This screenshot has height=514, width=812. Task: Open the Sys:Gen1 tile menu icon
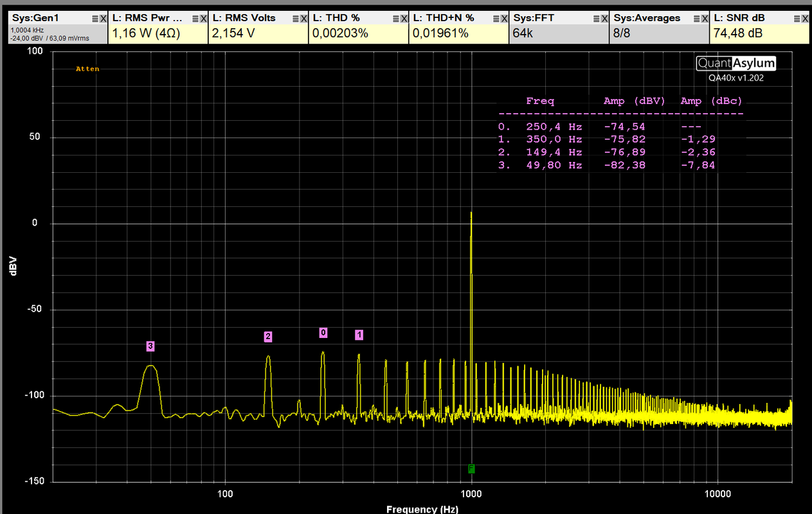tap(95, 19)
